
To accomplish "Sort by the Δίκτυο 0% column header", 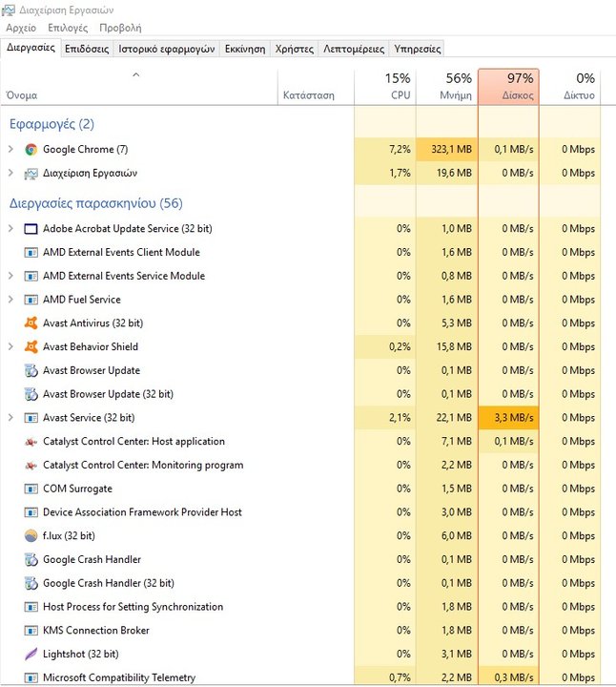I will [x=569, y=87].
